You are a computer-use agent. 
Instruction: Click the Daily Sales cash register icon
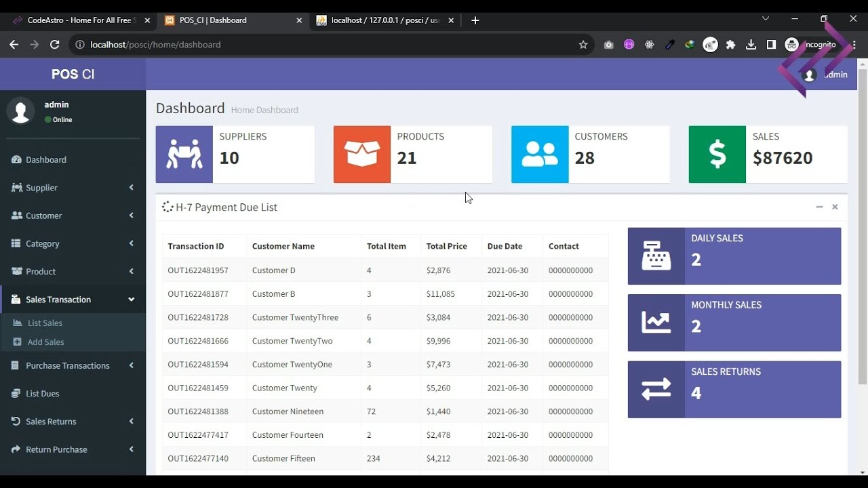[x=656, y=256]
